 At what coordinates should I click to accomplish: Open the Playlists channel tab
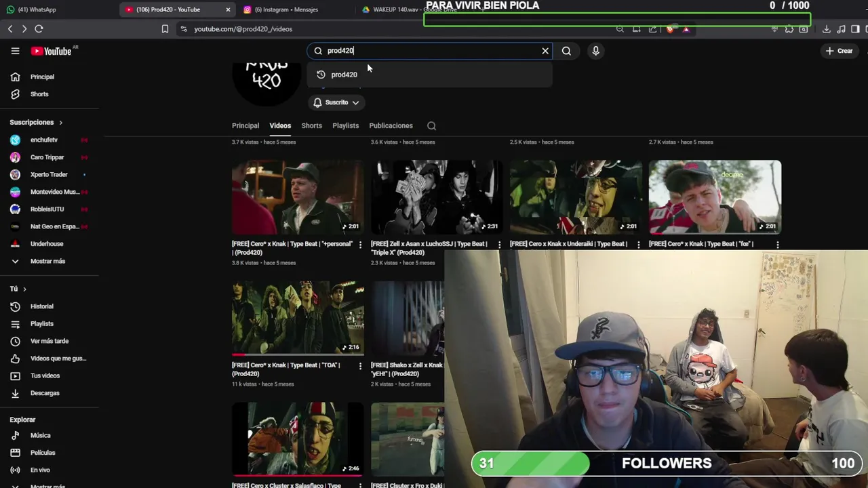[x=345, y=125]
